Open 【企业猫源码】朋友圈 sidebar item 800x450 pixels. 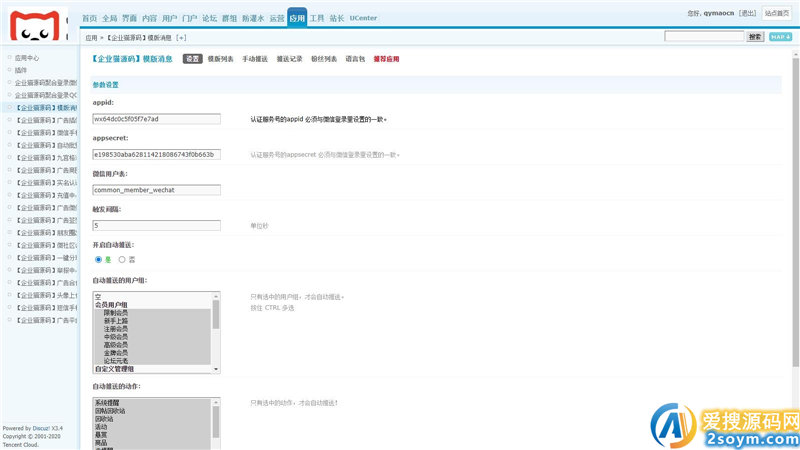(46, 233)
